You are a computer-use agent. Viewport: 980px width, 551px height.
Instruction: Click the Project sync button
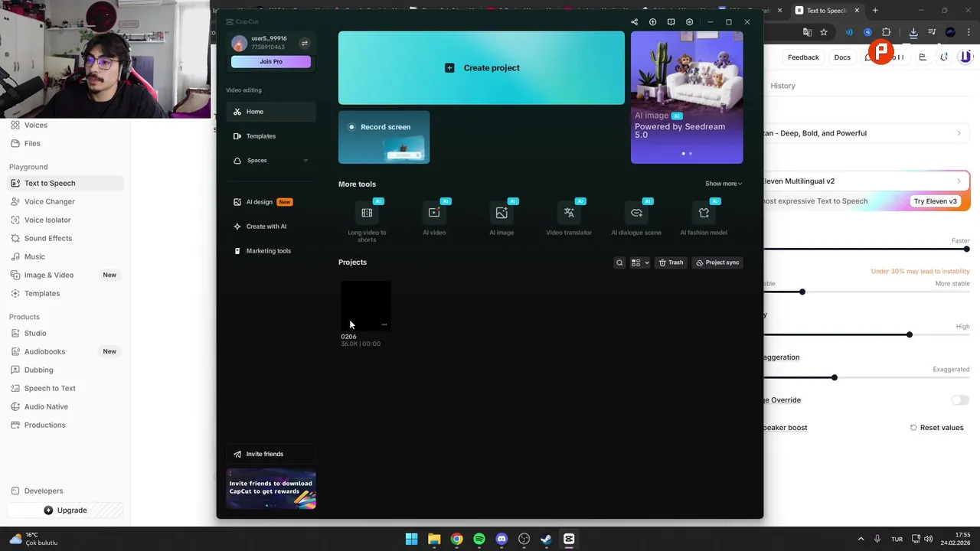click(x=717, y=262)
